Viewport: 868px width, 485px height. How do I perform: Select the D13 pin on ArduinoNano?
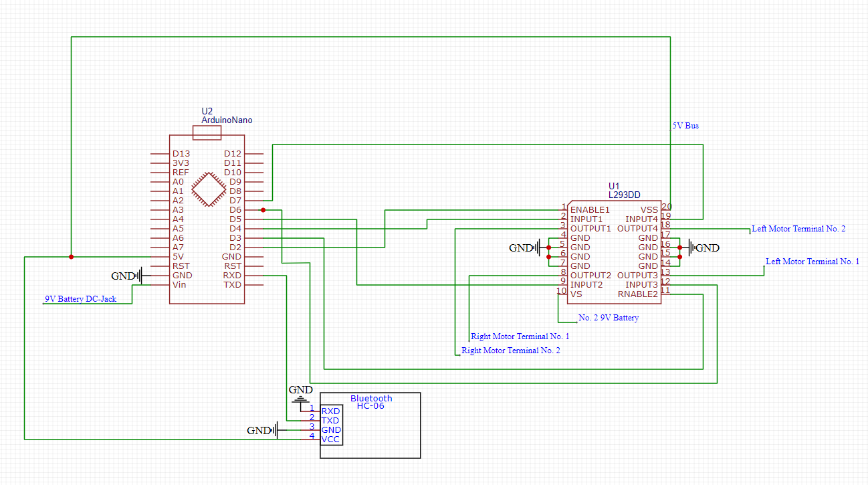pos(181,154)
